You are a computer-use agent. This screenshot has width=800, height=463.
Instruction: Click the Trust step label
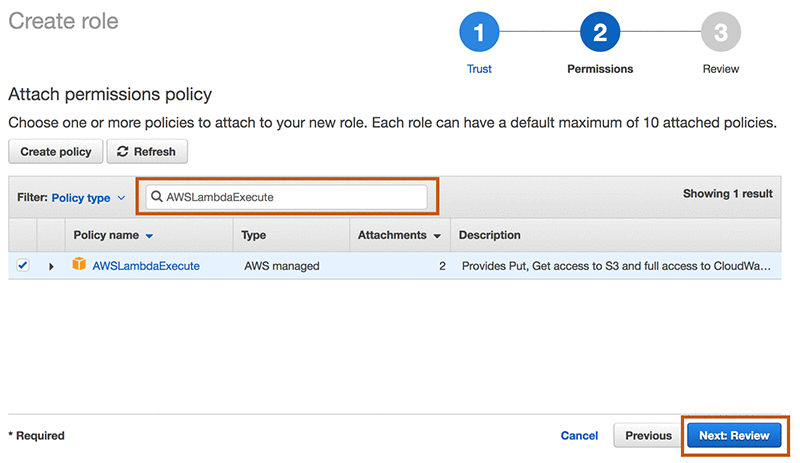479,69
